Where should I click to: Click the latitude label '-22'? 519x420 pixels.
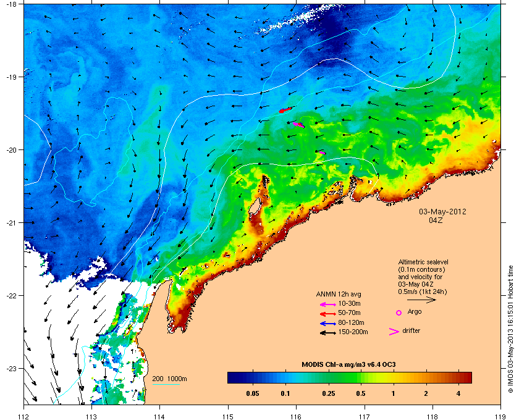11,296
